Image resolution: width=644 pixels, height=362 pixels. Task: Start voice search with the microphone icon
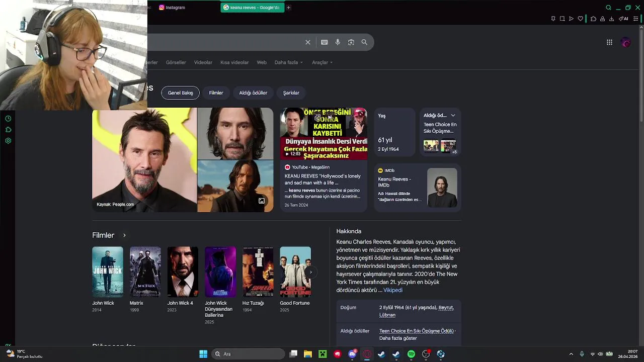point(338,42)
